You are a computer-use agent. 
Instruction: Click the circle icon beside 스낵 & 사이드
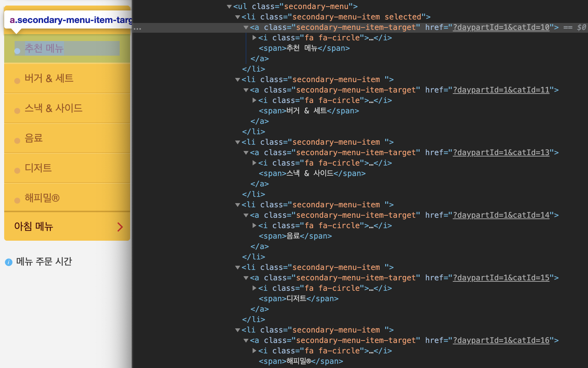point(17,111)
